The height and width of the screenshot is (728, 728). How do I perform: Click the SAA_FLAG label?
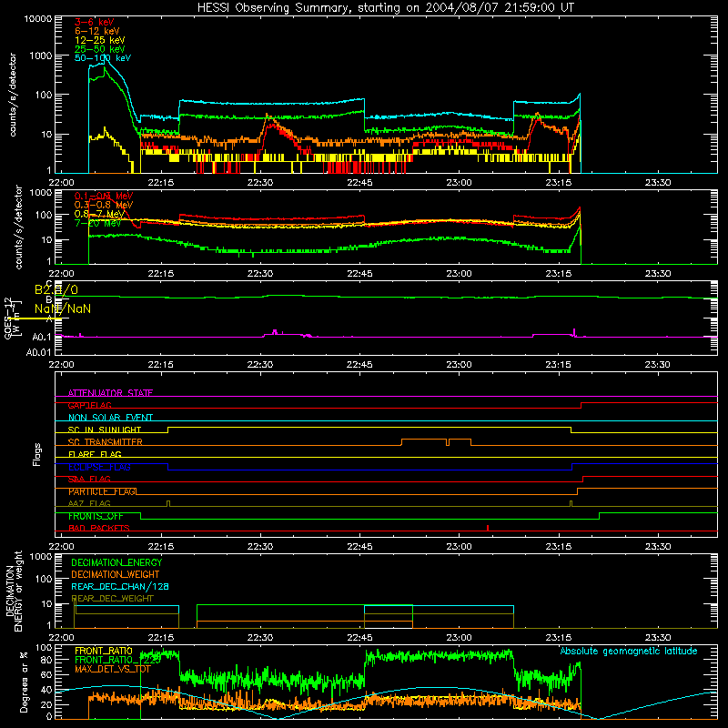tap(89, 480)
